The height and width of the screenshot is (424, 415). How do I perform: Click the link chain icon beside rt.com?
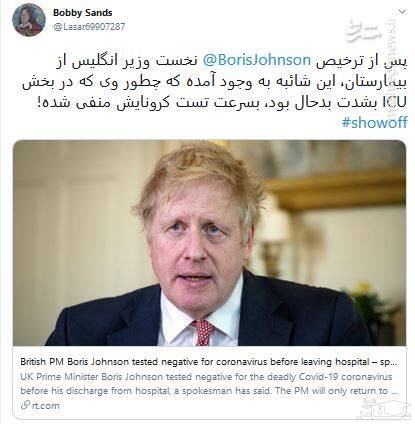point(25,406)
